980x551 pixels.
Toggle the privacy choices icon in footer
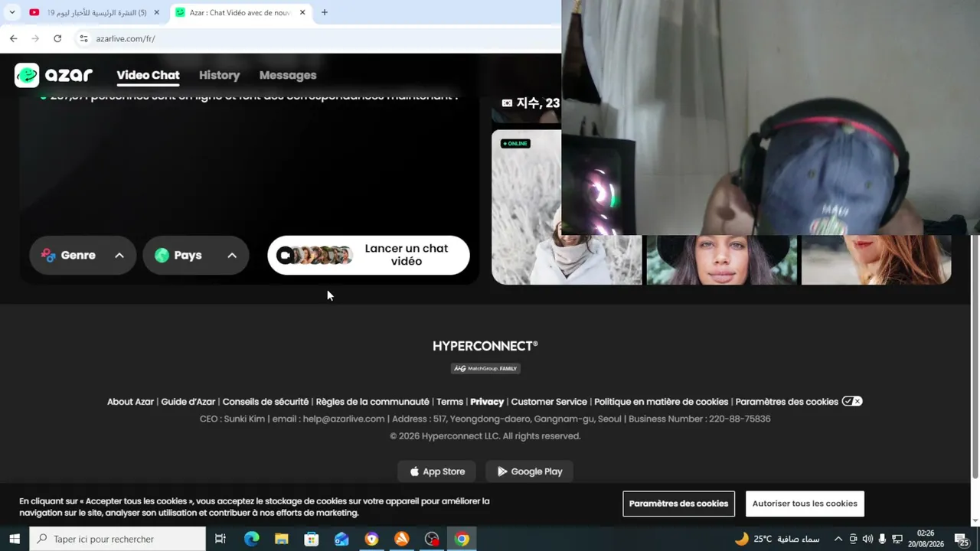click(852, 401)
